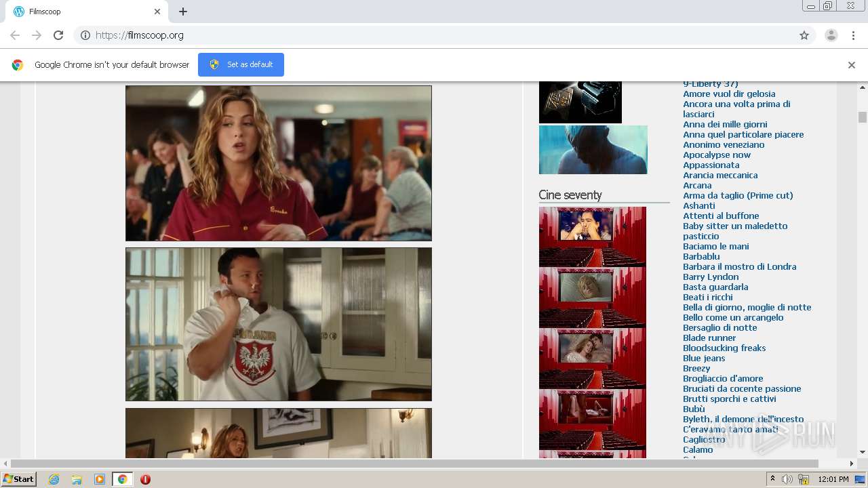Open the man in white eagle shirt still

pyautogui.click(x=279, y=324)
